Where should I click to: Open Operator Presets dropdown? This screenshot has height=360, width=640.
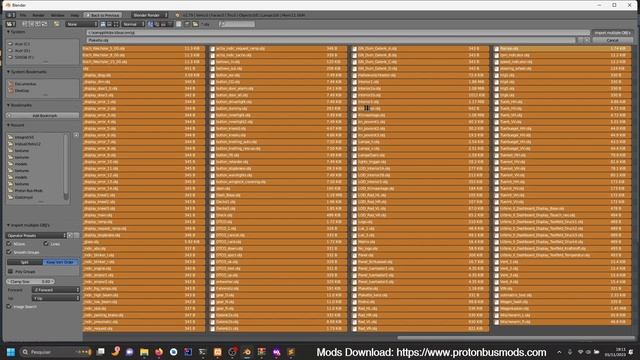click(36, 236)
